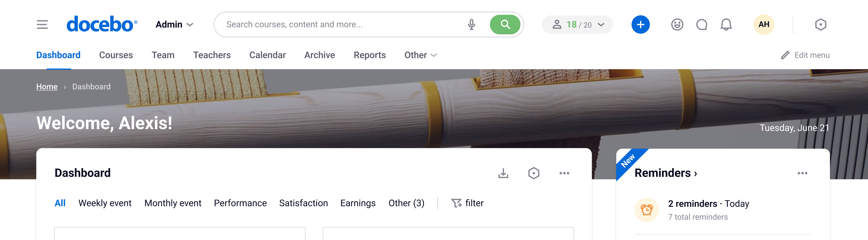This screenshot has height=240, width=868.
Task: Open the smiley feedback icon
Action: [677, 25]
